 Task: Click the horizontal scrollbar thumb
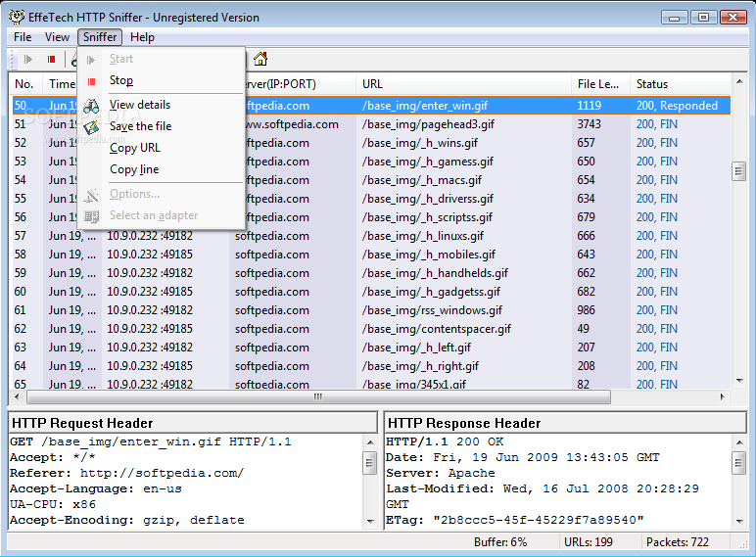click(318, 397)
